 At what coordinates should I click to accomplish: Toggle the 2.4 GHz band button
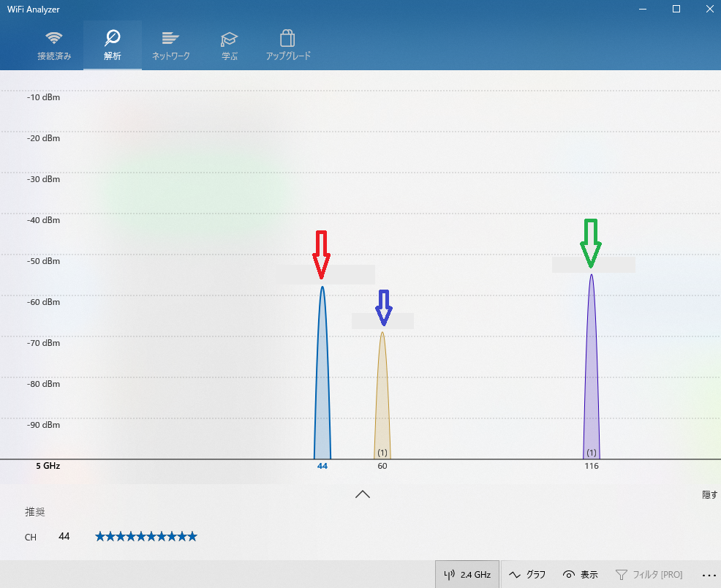coord(467,574)
